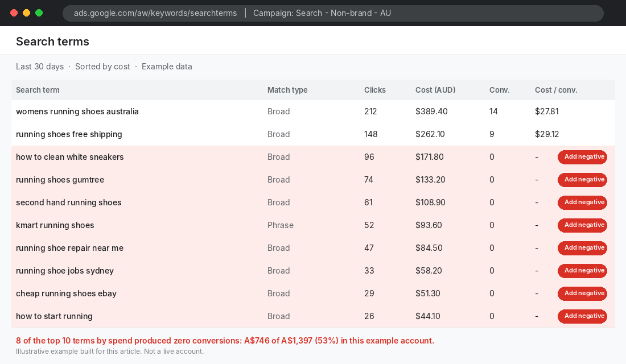Add negative for 'kmart running shoes'
The height and width of the screenshot is (364, 626).
pyautogui.click(x=582, y=225)
